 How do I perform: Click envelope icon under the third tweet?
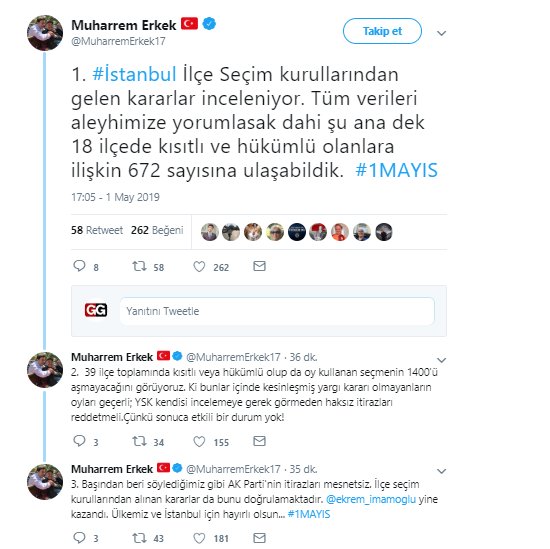(260, 537)
